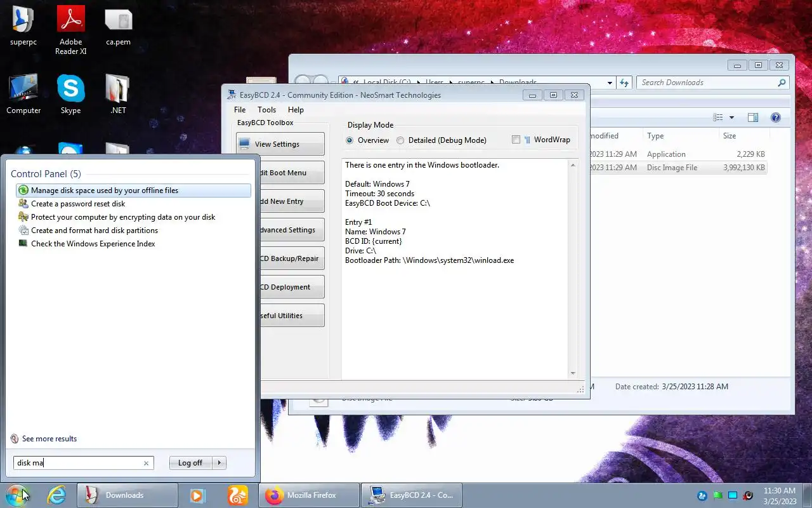Screen dimensions: 812x508
Task: Toggle the preview pane in Explorer
Action: [x=753, y=117]
